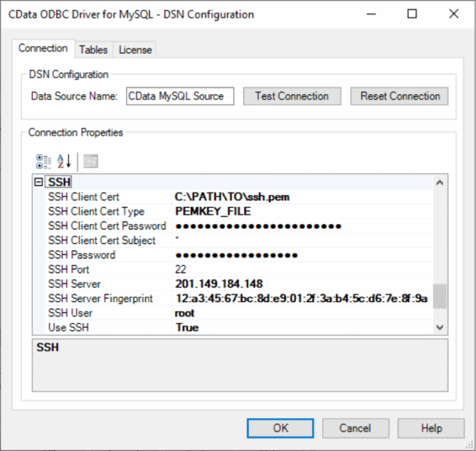Maximize the DSN Configuration window
The height and width of the screenshot is (451, 476).
point(412,14)
